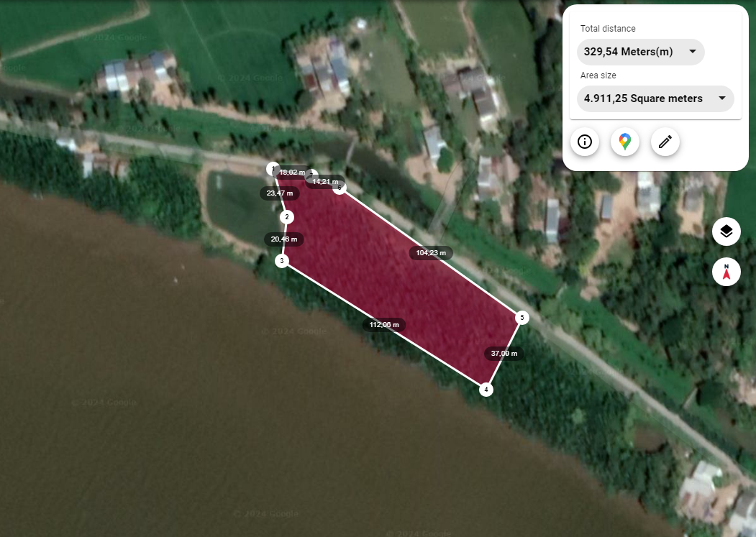Open the info icon button

pos(584,142)
